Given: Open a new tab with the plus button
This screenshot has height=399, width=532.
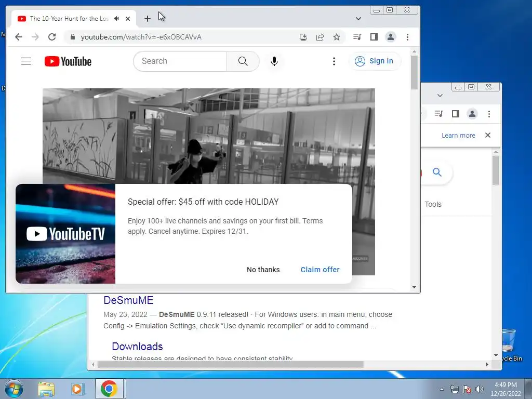Looking at the screenshot, I should [147, 19].
